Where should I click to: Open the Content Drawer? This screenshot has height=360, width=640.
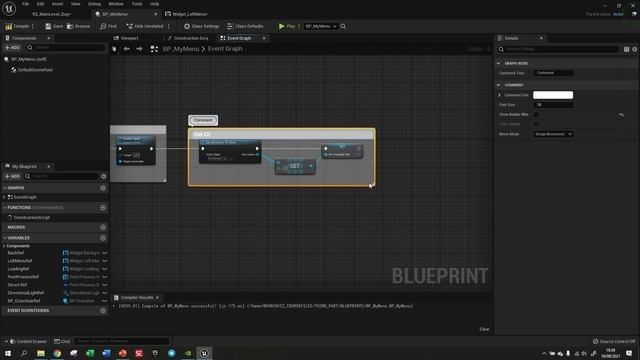(x=28, y=341)
